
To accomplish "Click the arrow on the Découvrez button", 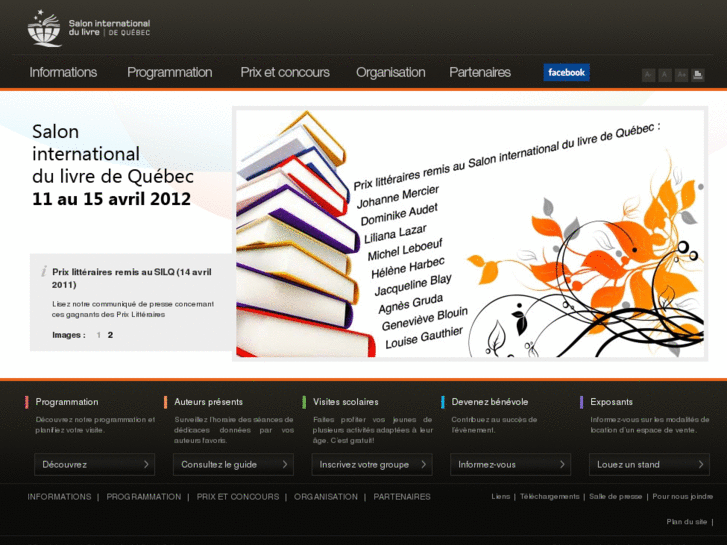I will (x=146, y=464).
